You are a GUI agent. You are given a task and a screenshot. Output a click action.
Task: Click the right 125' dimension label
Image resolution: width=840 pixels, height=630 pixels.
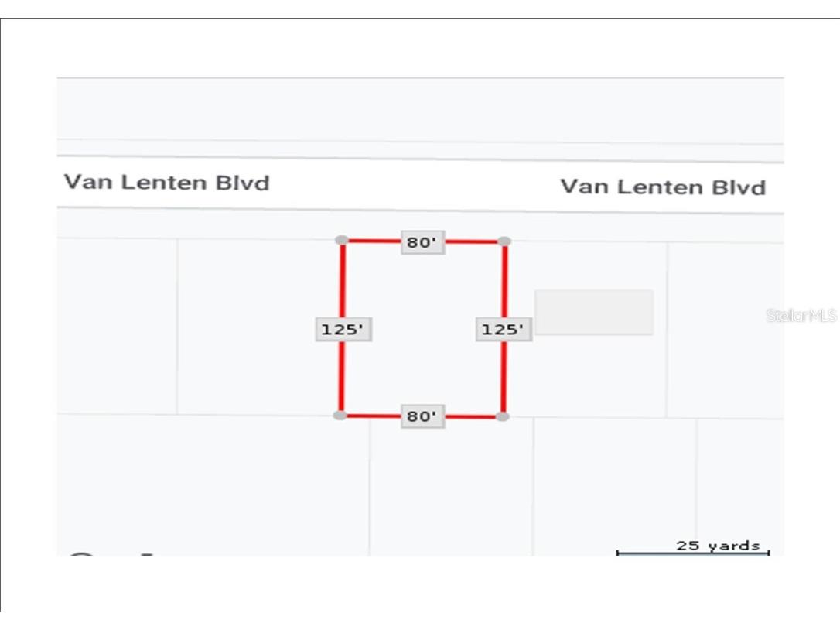click(503, 330)
